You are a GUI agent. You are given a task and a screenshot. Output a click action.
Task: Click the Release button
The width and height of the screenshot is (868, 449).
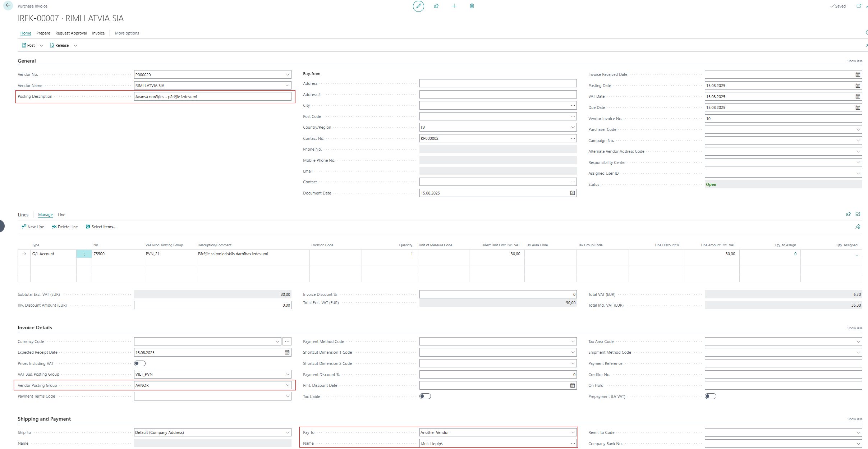59,45
